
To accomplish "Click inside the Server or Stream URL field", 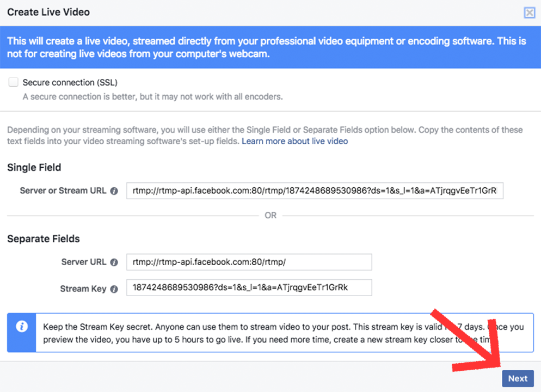I will click(315, 191).
